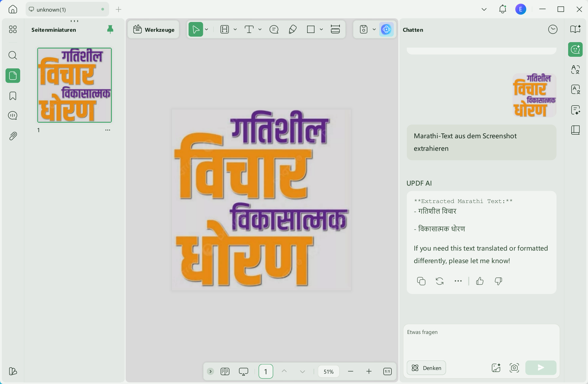Unpin the Seitenminiaturen panel
The image size is (588, 384).
point(110,29)
